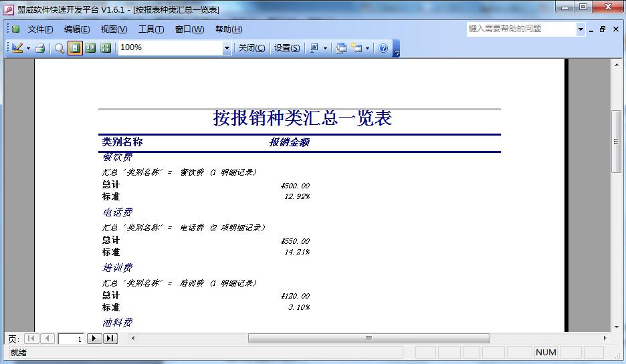Click the horizontal scrollbar thumb
The width and height of the screenshot is (626, 364).
369,339
